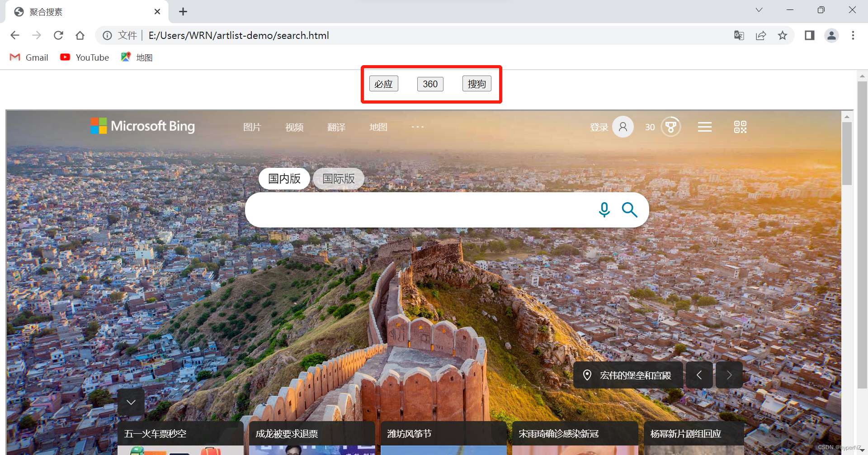Open Bing 图片 section

[252, 127]
